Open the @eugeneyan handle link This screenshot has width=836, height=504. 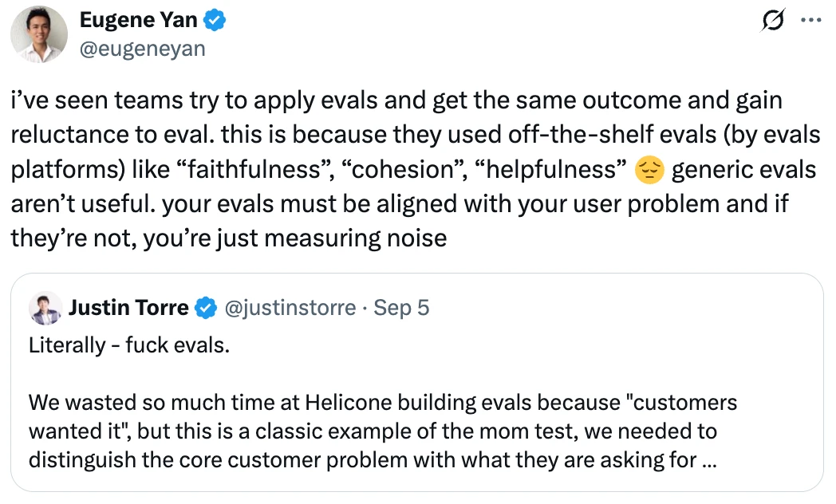143,49
